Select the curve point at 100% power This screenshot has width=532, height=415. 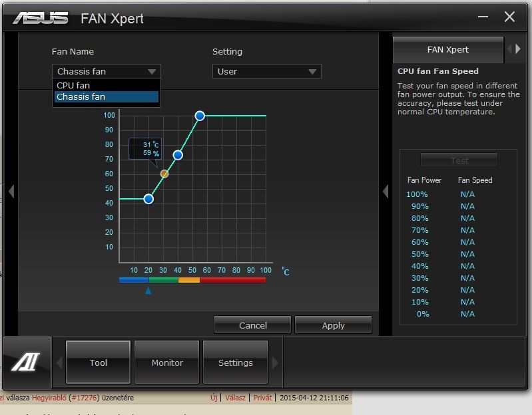tap(200, 116)
